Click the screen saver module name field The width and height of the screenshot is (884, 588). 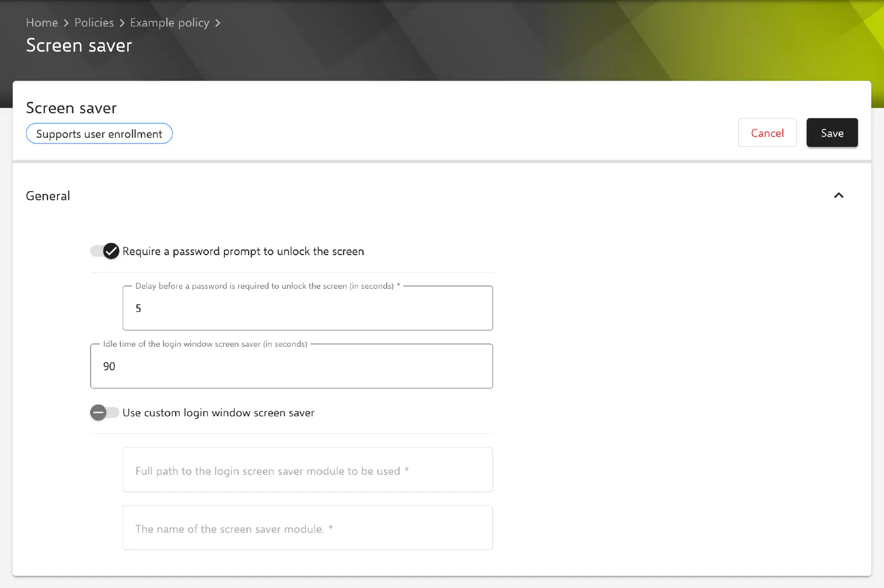point(308,528)
